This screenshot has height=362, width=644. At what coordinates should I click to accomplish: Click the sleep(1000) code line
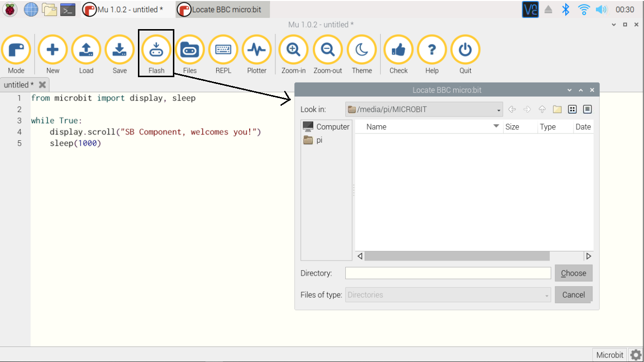75,144
